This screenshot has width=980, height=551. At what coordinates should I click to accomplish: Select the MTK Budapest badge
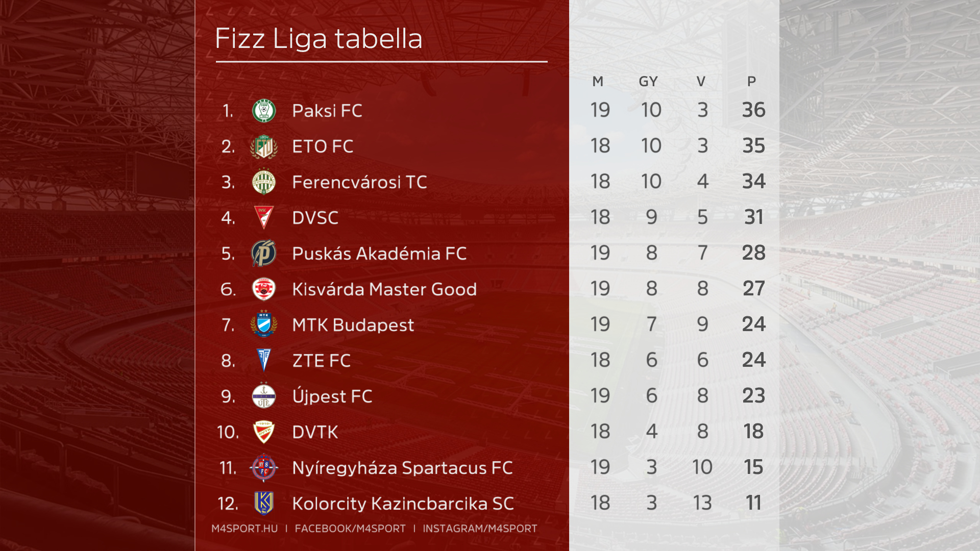click(264, 324)
